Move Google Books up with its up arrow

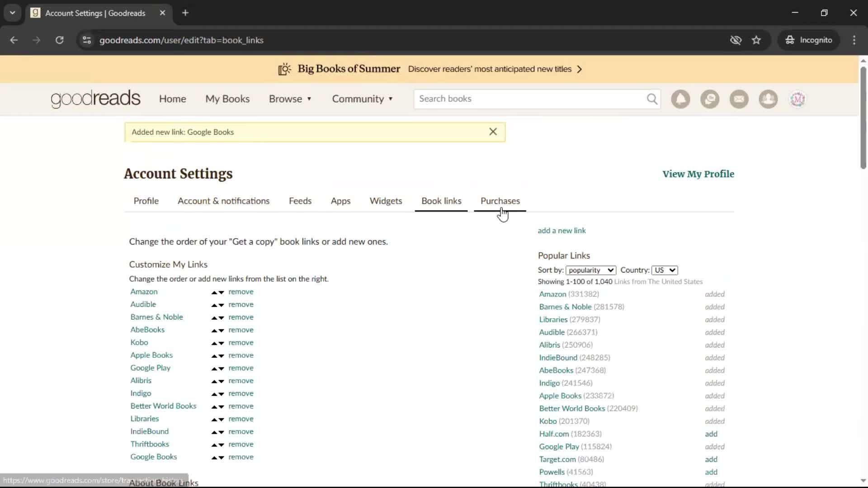pos(214,458)
